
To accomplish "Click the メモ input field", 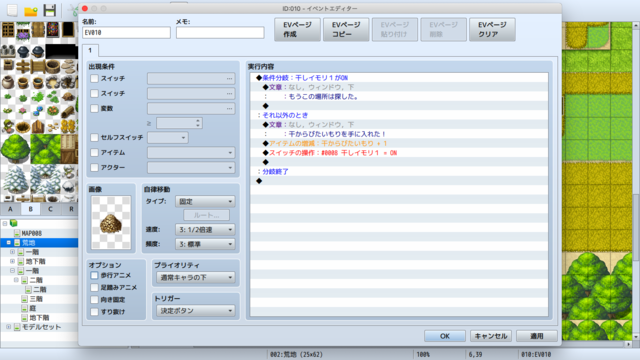I will (220, 32).
